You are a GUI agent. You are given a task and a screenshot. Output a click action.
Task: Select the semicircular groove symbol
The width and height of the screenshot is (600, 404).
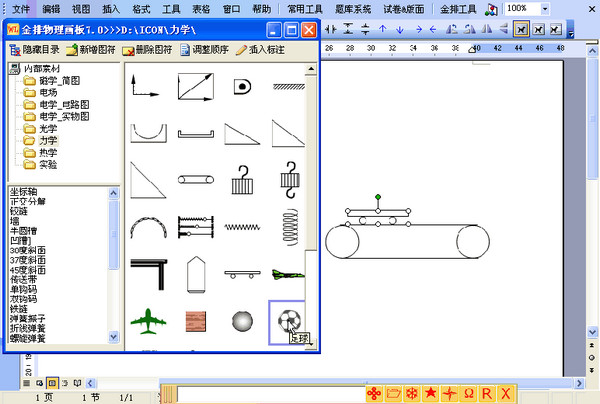tap(148, 133)
